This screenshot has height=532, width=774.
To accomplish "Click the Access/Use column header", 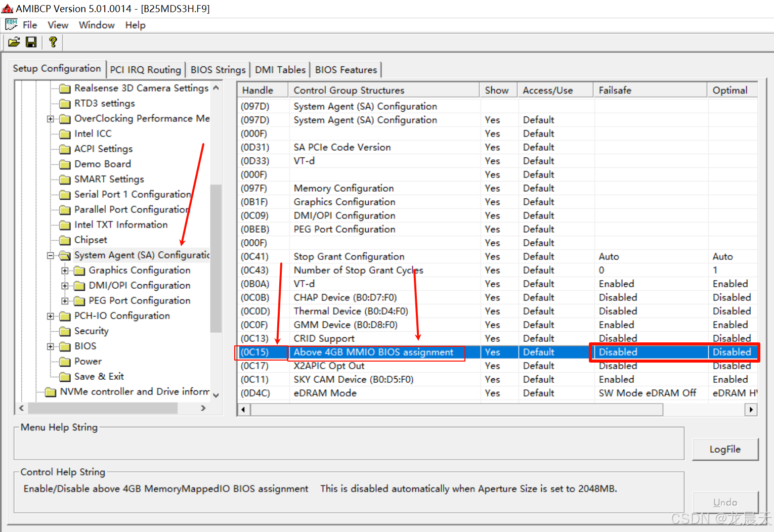I will (x=554, y=90).
